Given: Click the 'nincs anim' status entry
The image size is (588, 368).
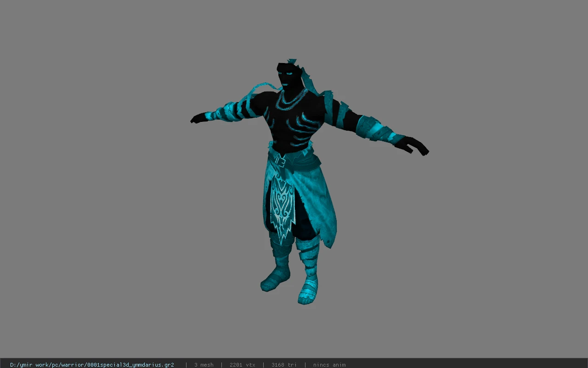Looking at the screenshot, I should [x=329, y=365].
